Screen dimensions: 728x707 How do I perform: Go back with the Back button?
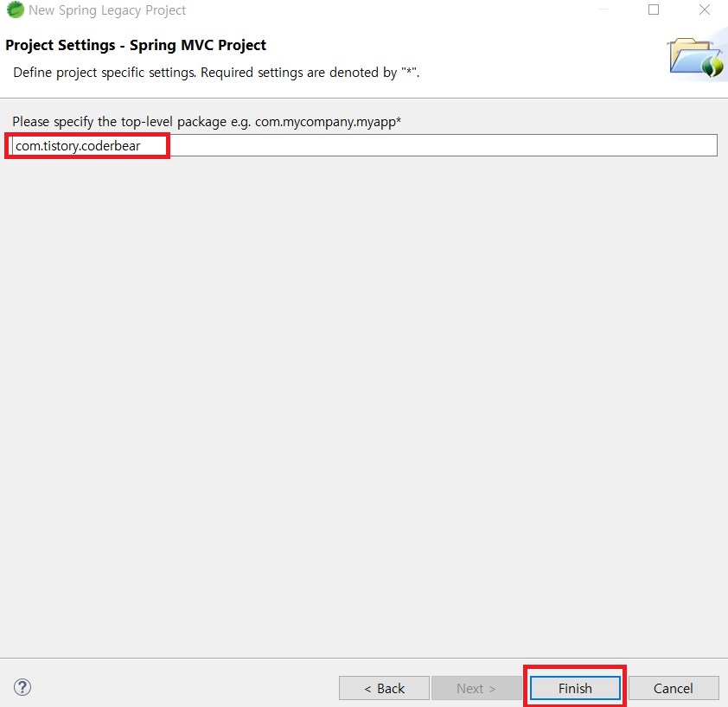384,687
